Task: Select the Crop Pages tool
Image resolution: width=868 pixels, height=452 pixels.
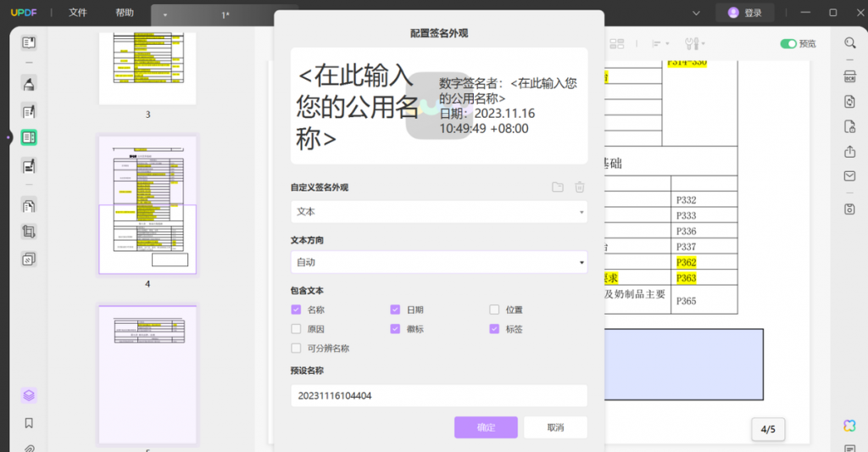Action: [x=29, y=232]
